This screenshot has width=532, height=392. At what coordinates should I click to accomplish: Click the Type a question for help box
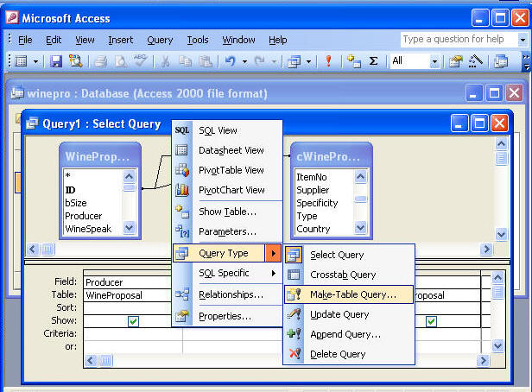459,40
